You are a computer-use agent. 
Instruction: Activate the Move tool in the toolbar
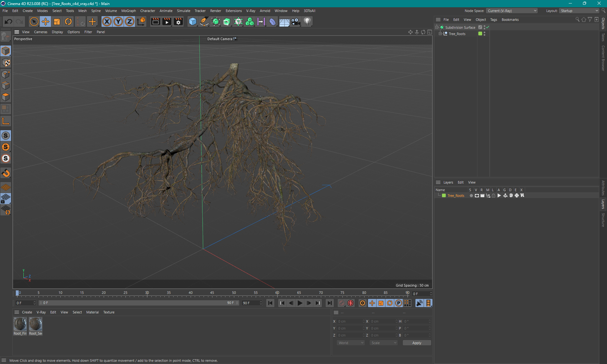[45, 21]
